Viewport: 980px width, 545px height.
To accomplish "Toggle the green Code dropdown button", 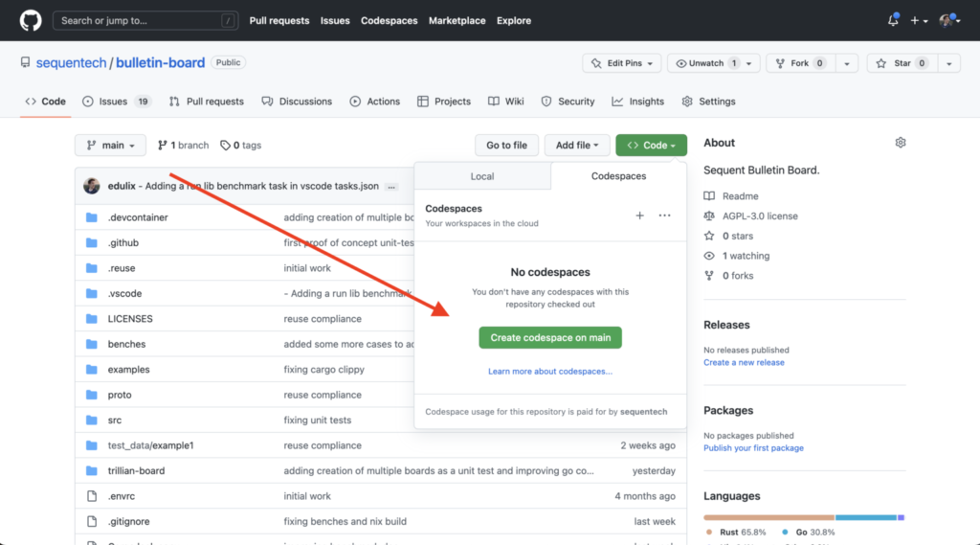I will tap(651, 146).
